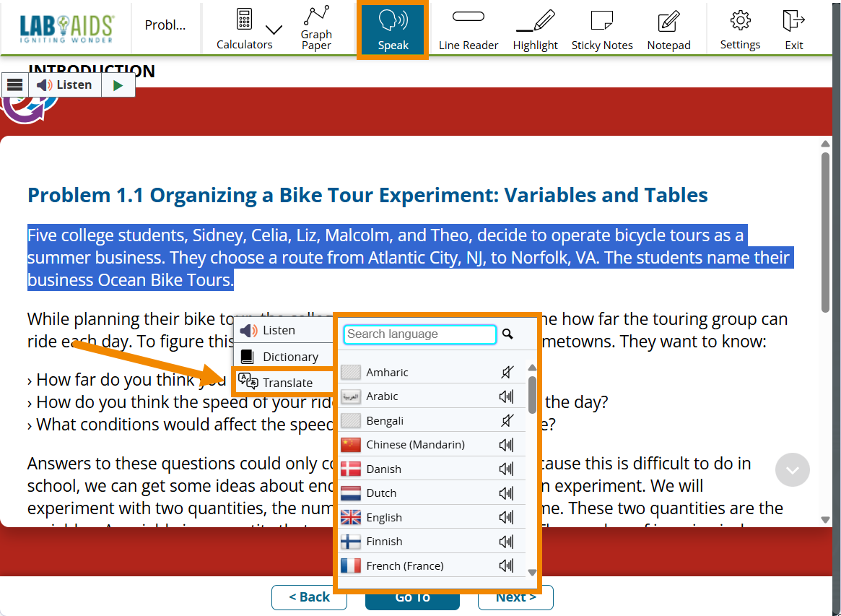Open Sticky Notes tool
The width and height of the screenshot is (841, 616).
[x=601, y=29]
